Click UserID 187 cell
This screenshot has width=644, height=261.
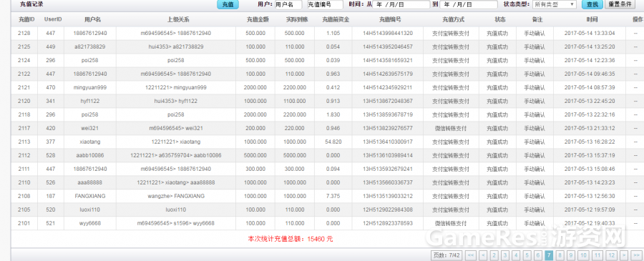click(x=51, y=196)
